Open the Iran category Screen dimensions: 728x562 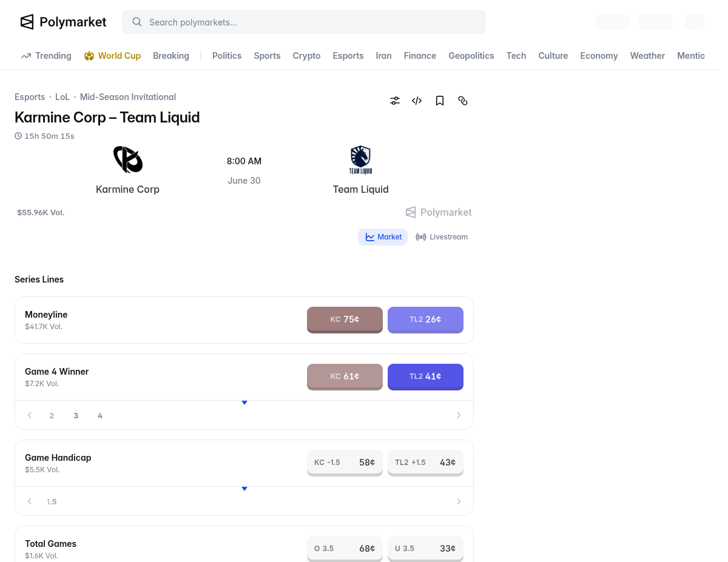point(383,56)
